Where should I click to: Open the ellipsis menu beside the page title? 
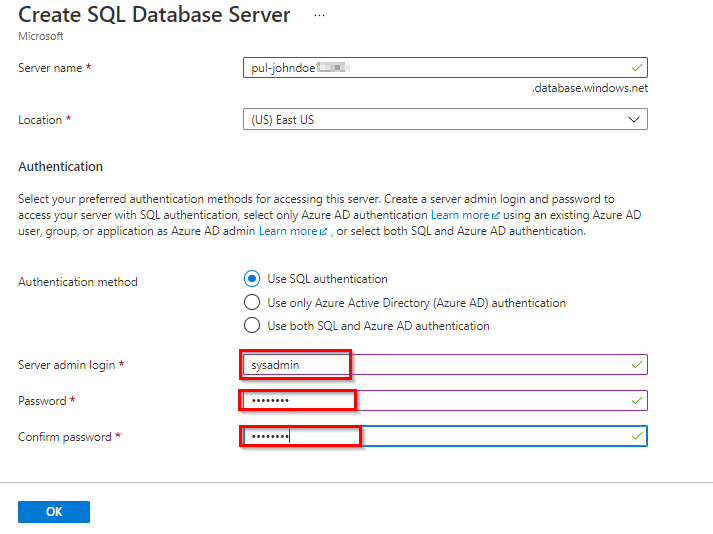coord(319,15)
